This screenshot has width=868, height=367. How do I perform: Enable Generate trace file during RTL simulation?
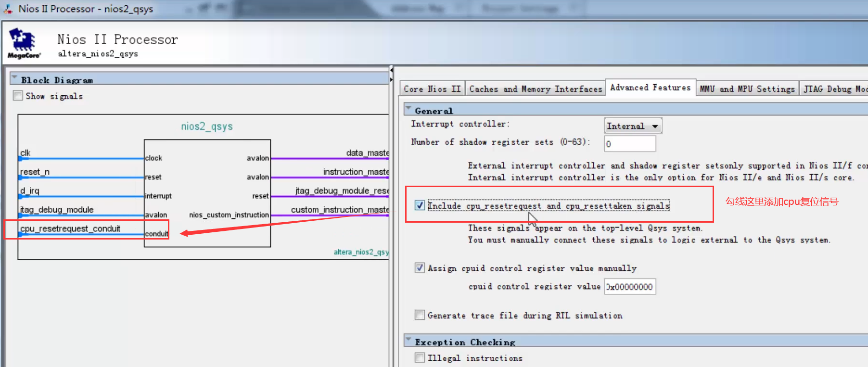coord(420,315)
